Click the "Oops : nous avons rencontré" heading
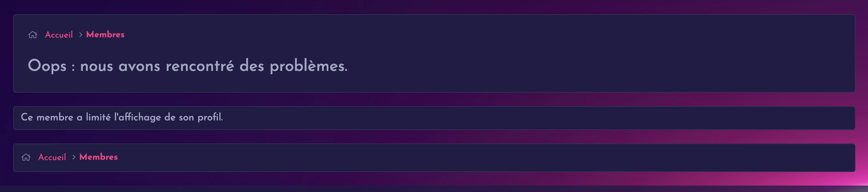Viewport: 868px width, 192px height. click(x=187, y=65)
